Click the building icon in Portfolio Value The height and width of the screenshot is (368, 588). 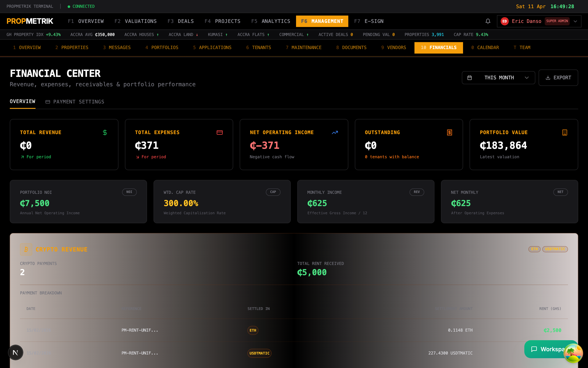[x=565, y=132]
